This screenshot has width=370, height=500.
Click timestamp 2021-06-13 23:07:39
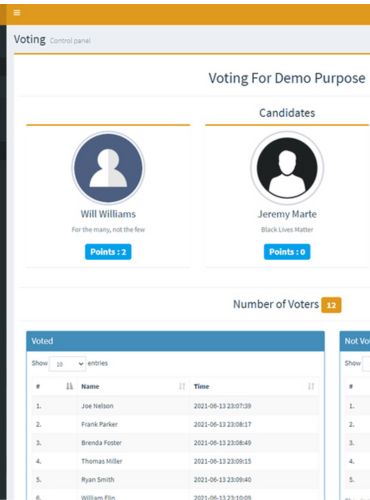point(222,406)
